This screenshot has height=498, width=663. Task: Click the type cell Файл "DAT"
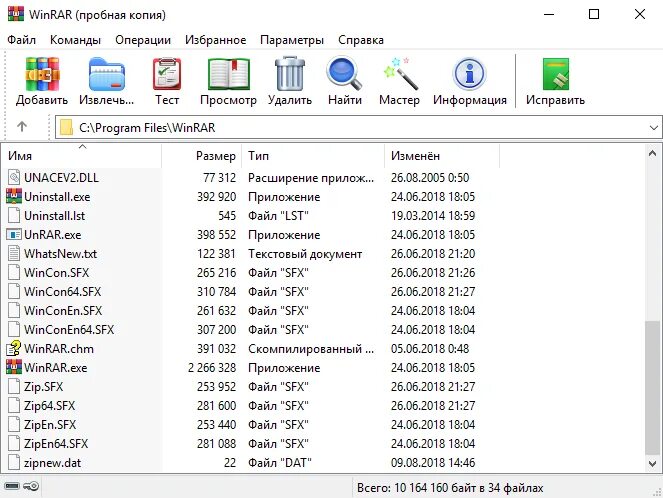tap(279, 462)
